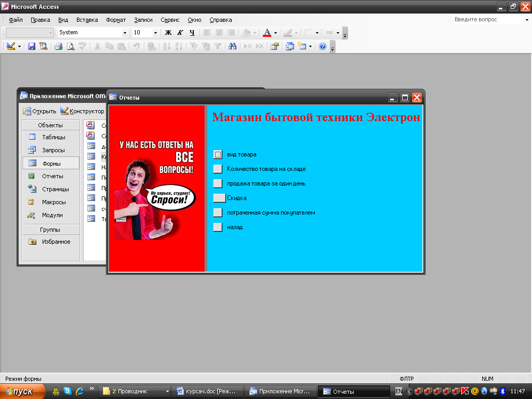Click the Delete Record icon
The width and height of the screenshot is (532, 399).
(260, 46)
